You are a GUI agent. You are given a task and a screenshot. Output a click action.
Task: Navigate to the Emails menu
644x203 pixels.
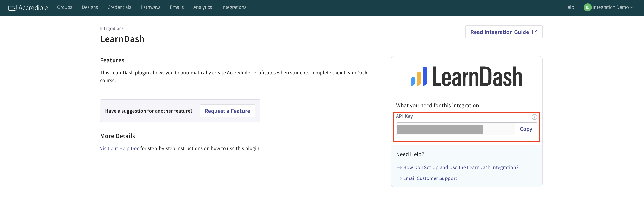pos(177,7)
